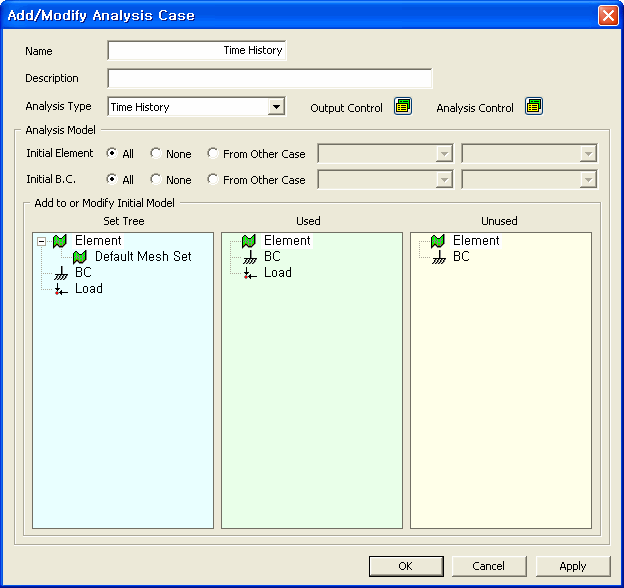Open the Analysis Type dropdown
The width and height of the screenshot is (624, 588).
(x=276, y=107)
